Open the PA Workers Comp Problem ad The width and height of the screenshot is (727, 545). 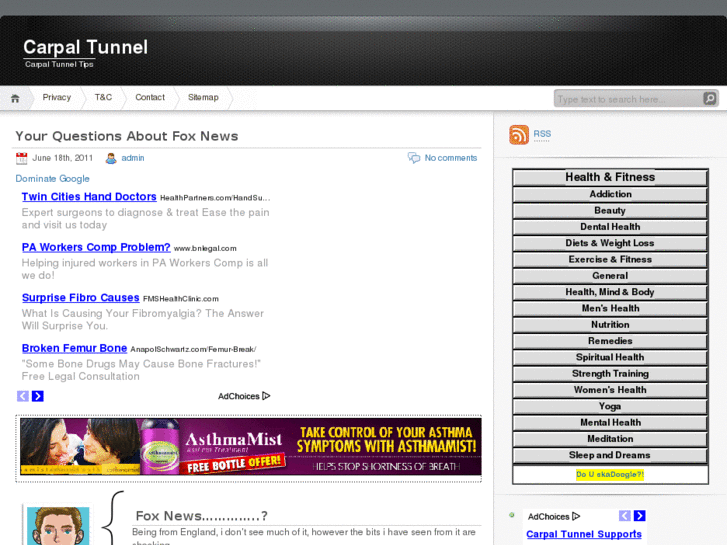pos(96,247)
